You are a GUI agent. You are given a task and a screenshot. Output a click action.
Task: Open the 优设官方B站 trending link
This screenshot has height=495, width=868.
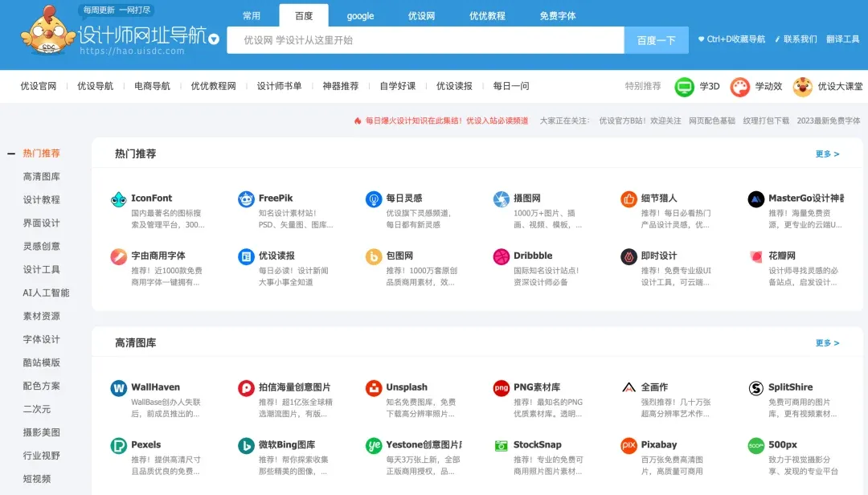640,121
